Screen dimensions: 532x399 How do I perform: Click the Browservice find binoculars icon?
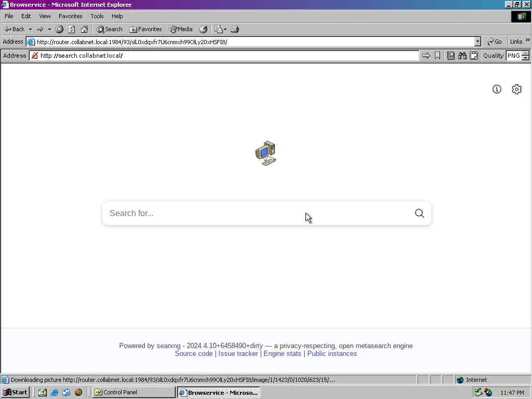tap(462, 56)
